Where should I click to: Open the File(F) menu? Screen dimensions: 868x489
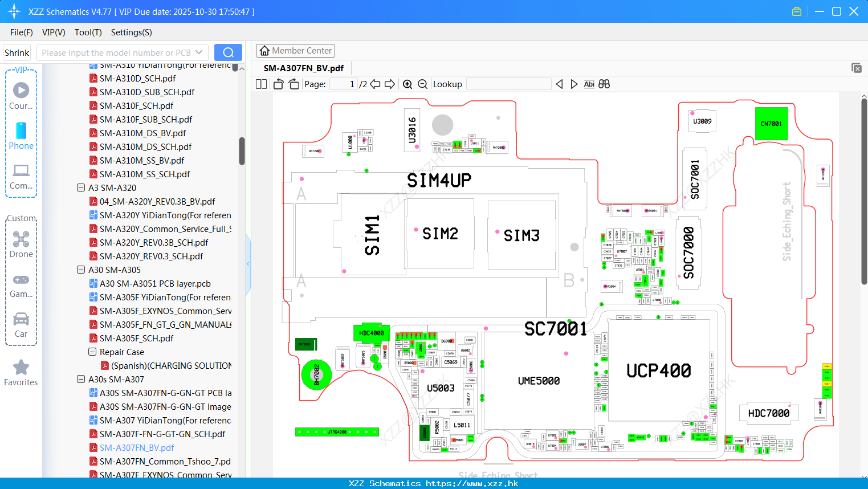(22, 32)
